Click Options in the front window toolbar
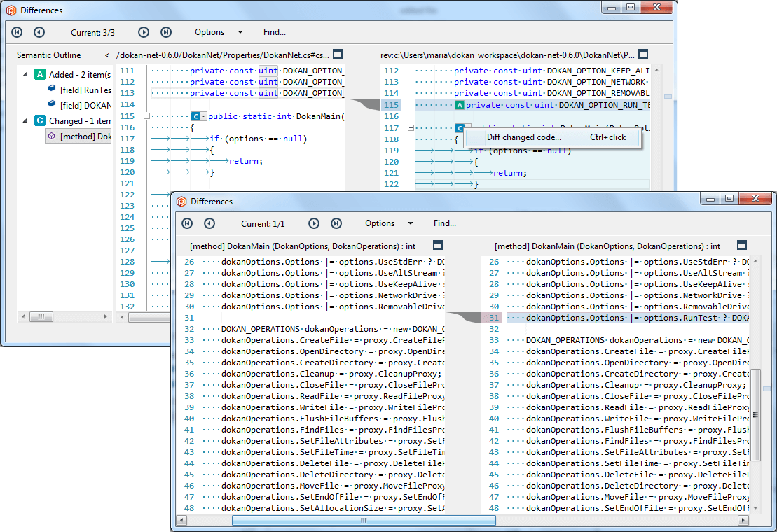Image resolution: width=777 pixels, height=532 pixels. (x=380, y=223)
